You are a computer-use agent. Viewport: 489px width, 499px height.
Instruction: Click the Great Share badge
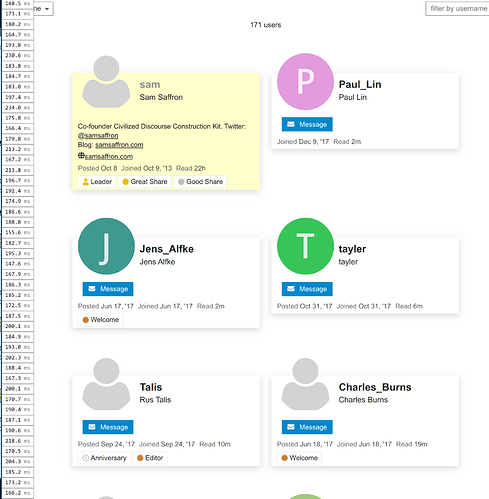(x=145, y=182)
